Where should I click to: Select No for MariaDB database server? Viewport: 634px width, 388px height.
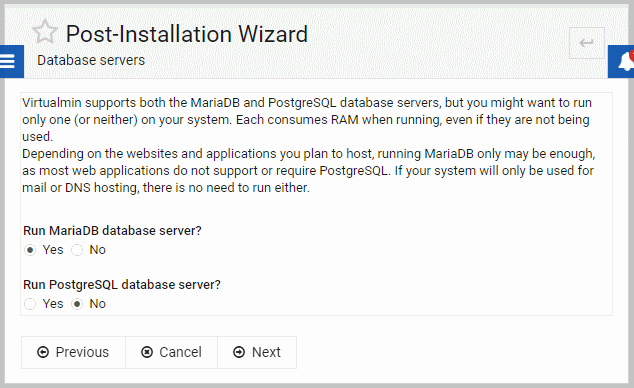click(x=77, y=250)
